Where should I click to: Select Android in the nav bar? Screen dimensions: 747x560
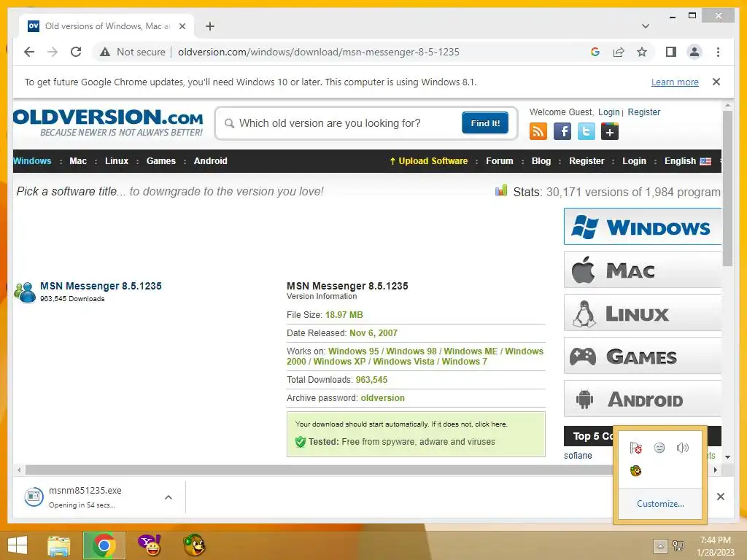(211, 161)
